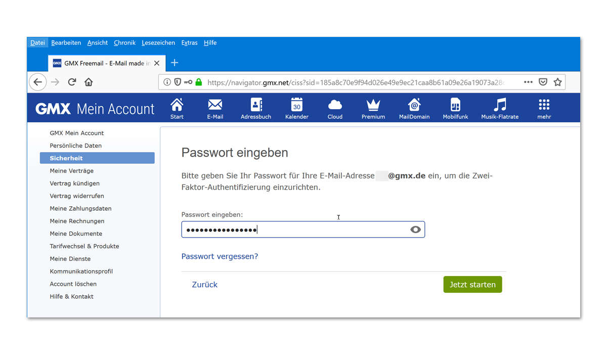Open a new tab with plus
This screenshot has height=364, width=607.
175,63
